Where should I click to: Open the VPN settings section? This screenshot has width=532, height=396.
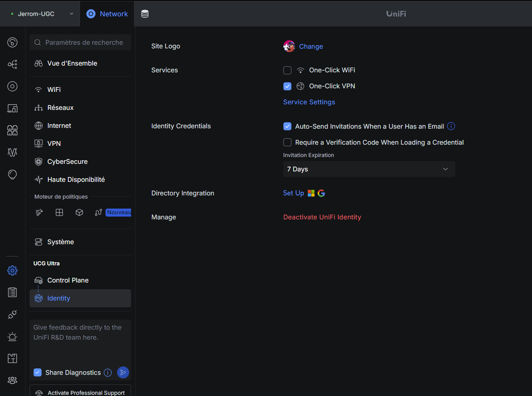80,143
